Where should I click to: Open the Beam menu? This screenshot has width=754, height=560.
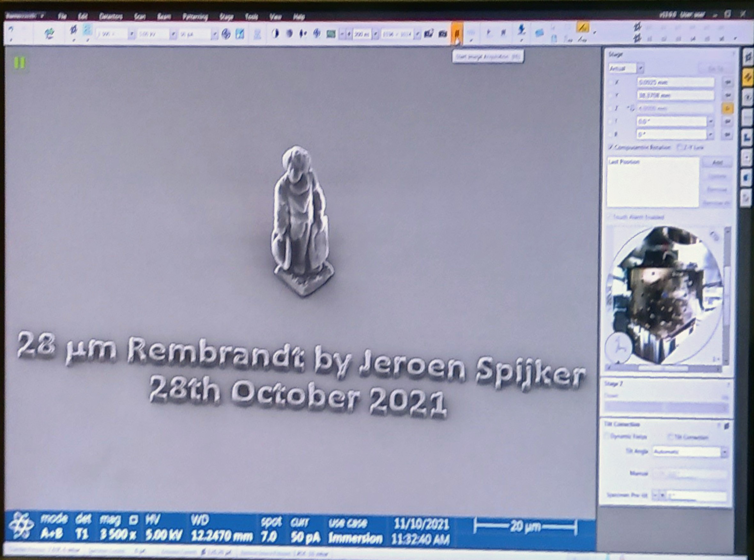164,16
